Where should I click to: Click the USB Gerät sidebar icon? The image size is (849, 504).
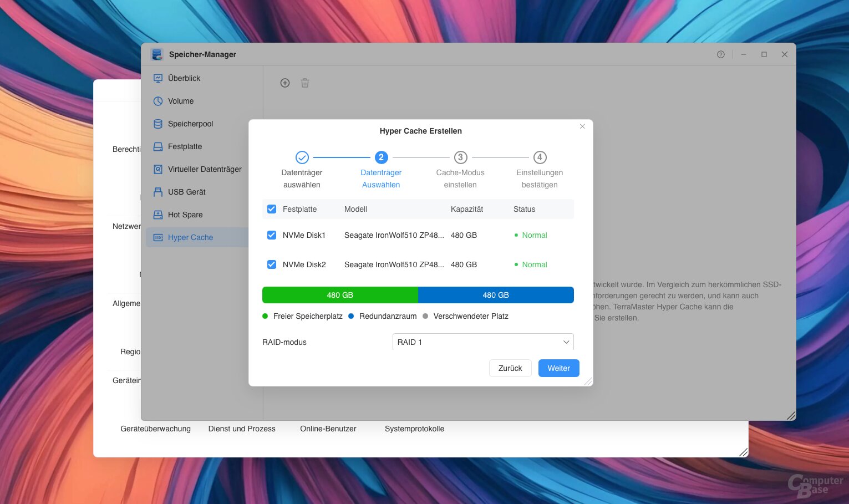click(158, 192)
